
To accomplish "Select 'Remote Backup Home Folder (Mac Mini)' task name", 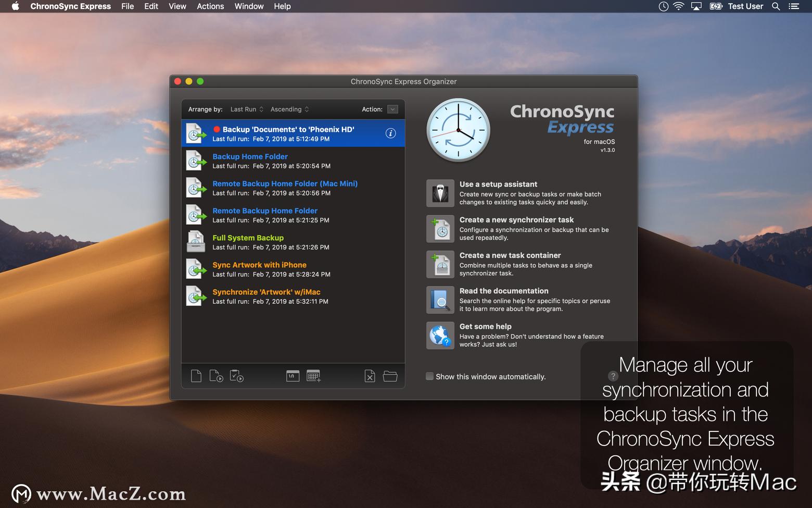I will (285, 183).
